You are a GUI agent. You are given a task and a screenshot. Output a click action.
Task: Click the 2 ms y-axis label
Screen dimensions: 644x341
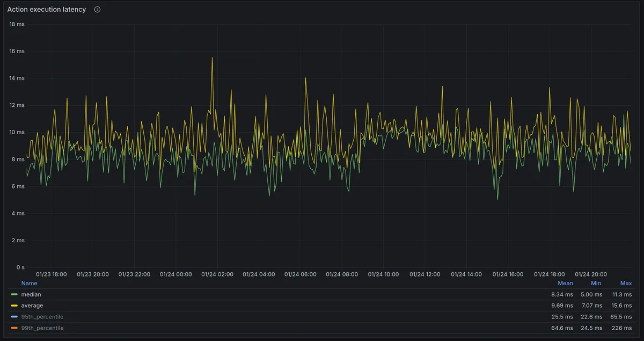point(18,240)
